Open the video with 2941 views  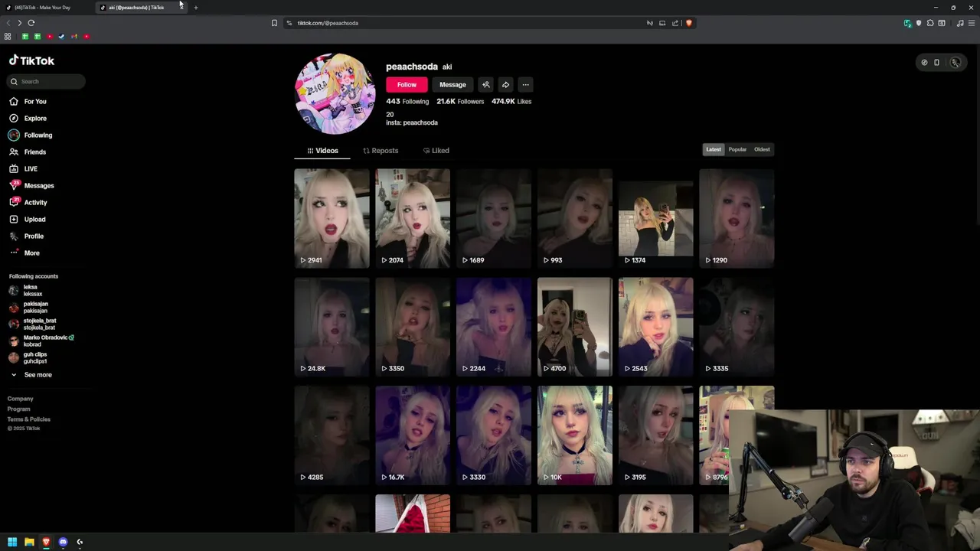tap(332, 218)
